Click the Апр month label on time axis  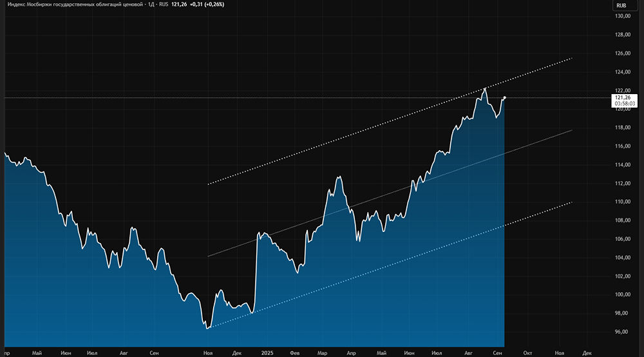click(x=351, y=353)
